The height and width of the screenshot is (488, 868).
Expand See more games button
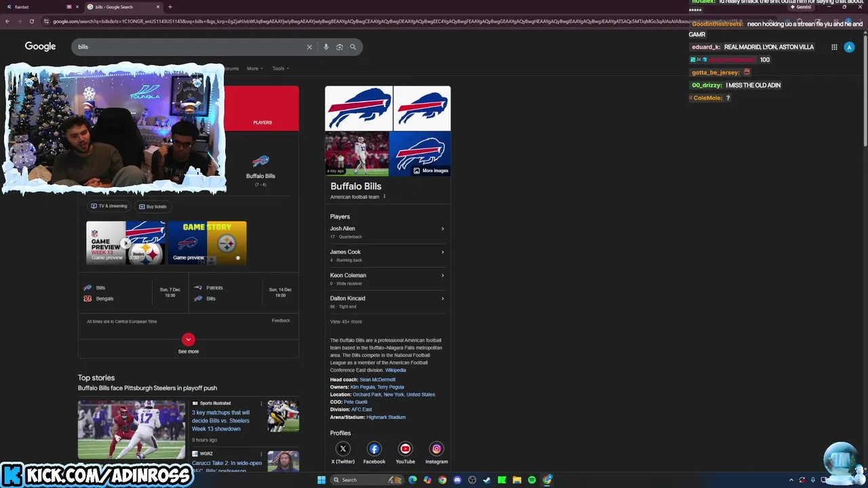[189, 343]
